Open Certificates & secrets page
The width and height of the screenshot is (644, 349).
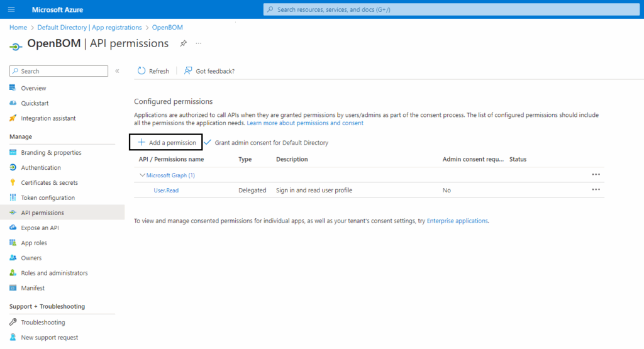(x=49, y=182)
